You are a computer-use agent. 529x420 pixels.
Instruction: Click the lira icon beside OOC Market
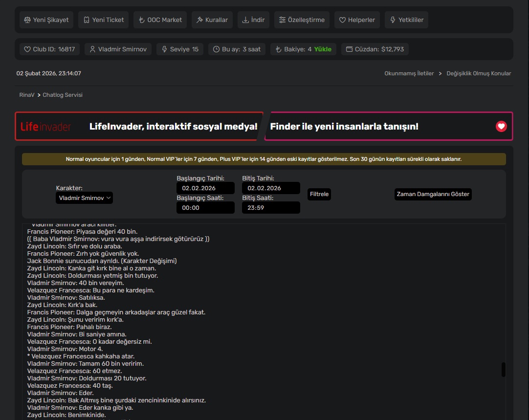[x=142, y=20]
